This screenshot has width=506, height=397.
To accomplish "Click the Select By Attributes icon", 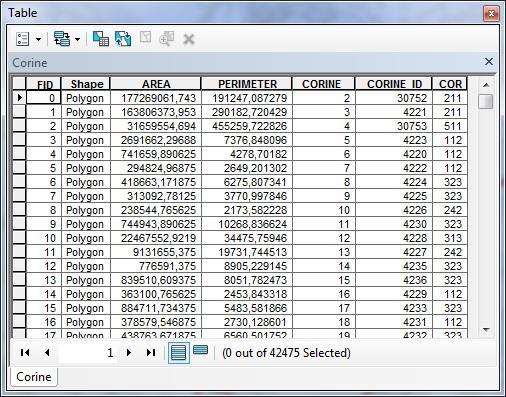I will coord(101,39).
